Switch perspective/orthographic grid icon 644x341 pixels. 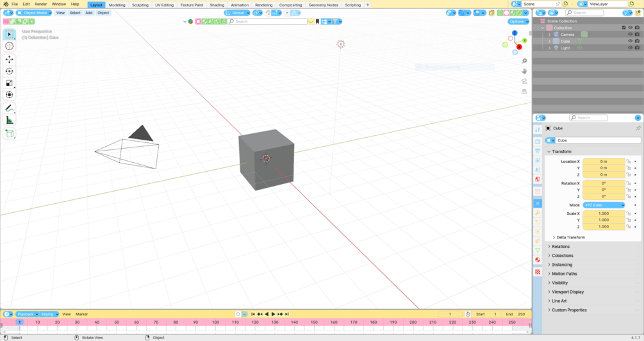(x=524, y=91)
